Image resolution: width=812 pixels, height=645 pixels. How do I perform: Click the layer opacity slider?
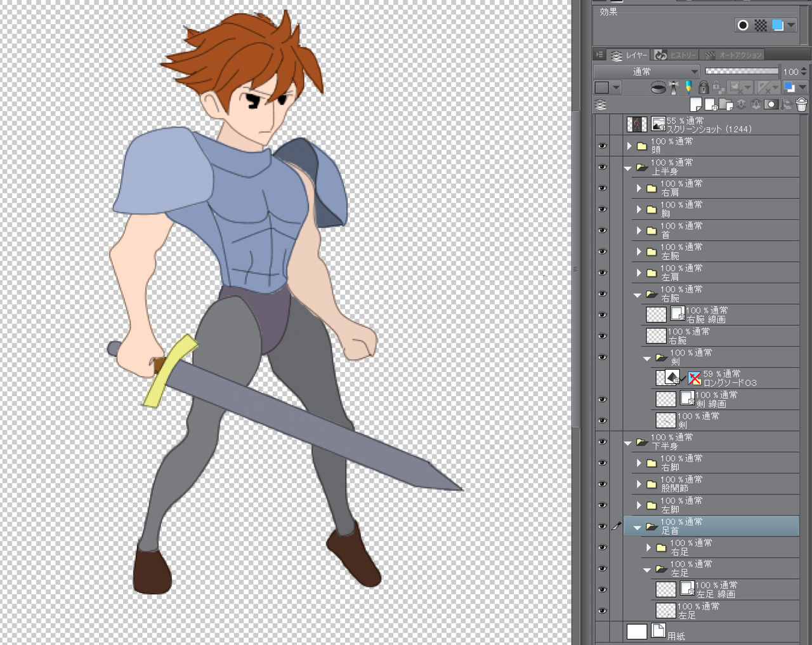tap(741, 72)
